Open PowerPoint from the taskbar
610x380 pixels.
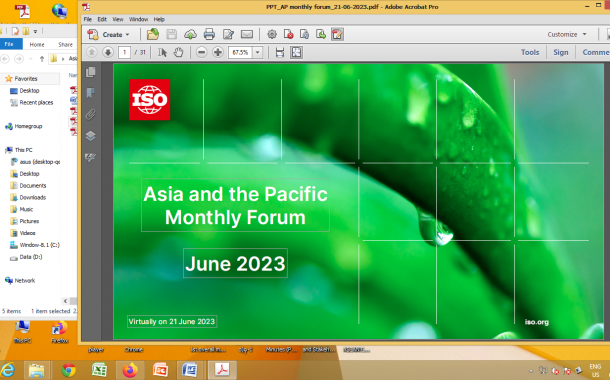[x=160, y=370]
